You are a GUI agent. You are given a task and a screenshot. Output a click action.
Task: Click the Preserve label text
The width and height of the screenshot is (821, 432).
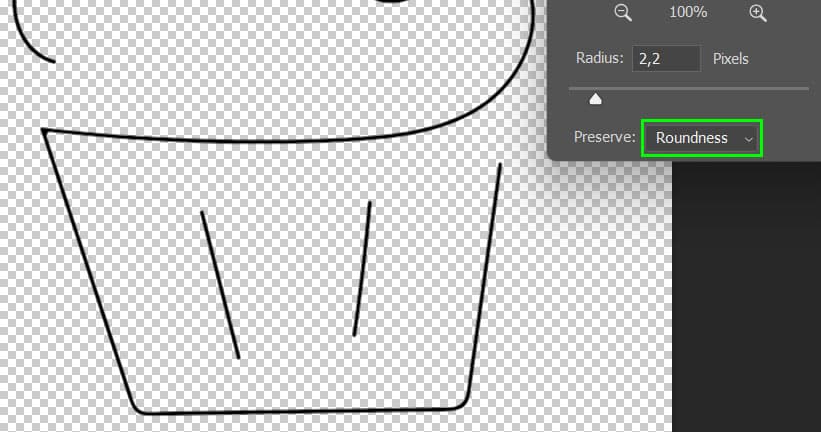tap(604, 138)
